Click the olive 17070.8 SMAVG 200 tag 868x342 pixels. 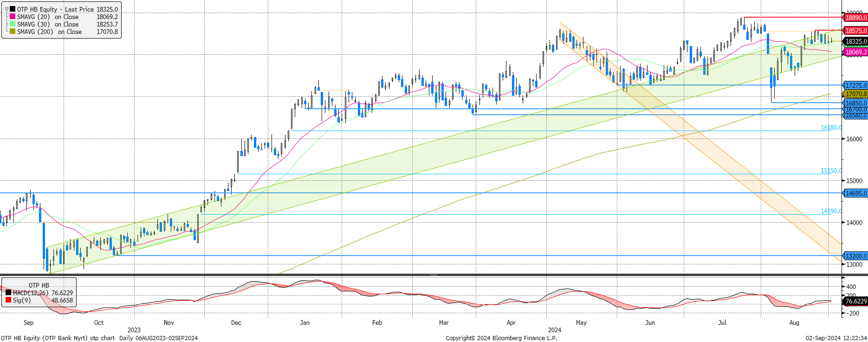click(855, 94)
